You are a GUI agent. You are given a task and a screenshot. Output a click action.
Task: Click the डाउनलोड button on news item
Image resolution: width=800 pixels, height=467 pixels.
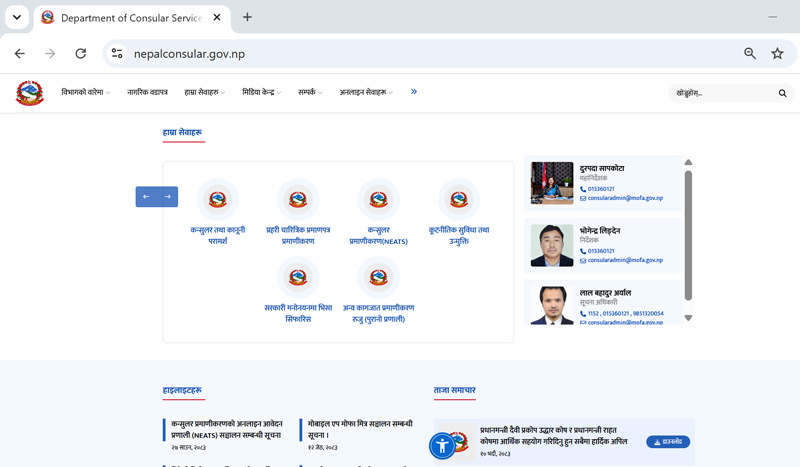pyautogui.click(x=668, y=441)
